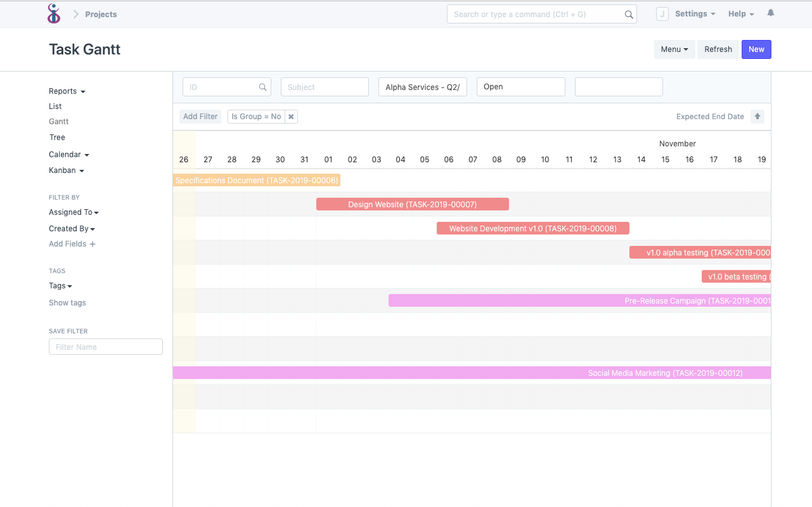
Task: Click the notification bell icon
Action: tap(770, 13)
